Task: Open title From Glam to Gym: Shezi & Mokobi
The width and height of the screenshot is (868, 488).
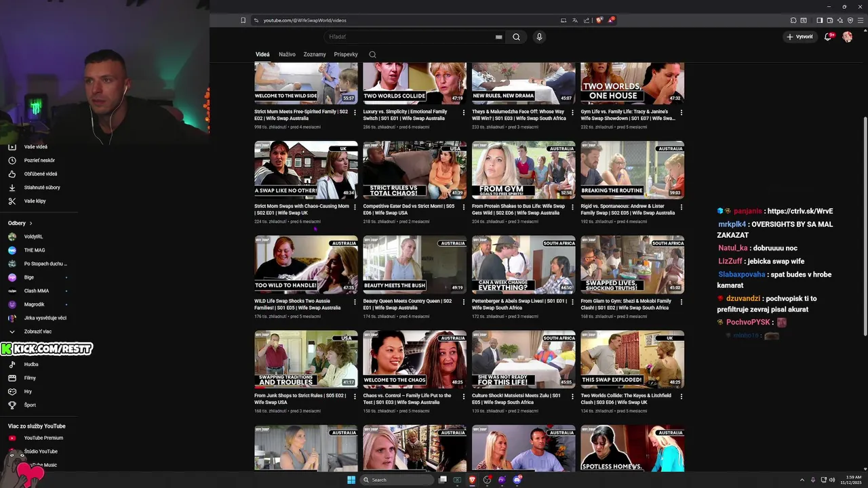Action: click(x=626, y=304)
